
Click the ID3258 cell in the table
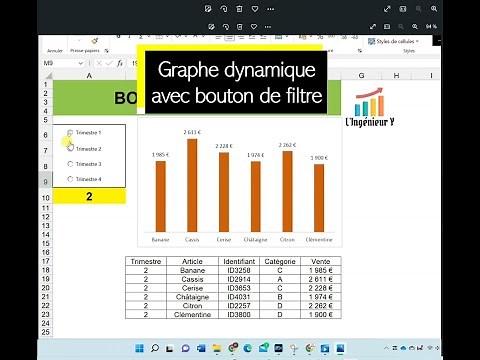click(239, 270)
